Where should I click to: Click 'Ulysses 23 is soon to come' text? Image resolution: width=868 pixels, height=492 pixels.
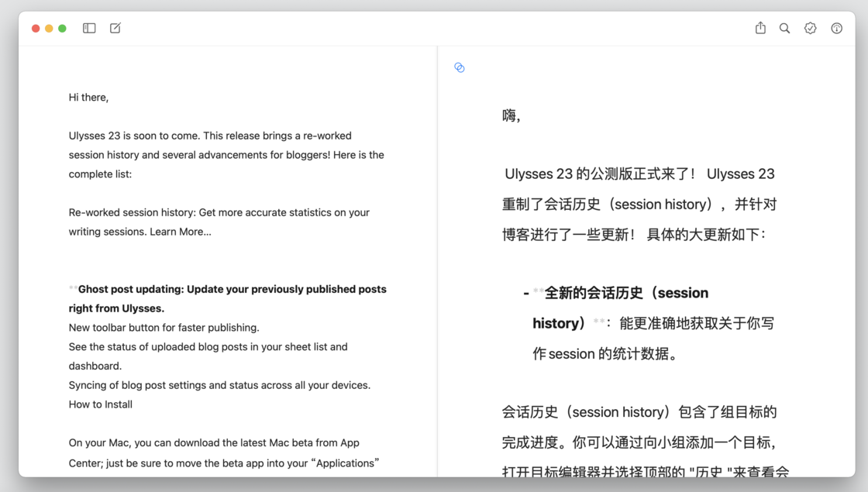pyautogui.click(x=135, y=136)
